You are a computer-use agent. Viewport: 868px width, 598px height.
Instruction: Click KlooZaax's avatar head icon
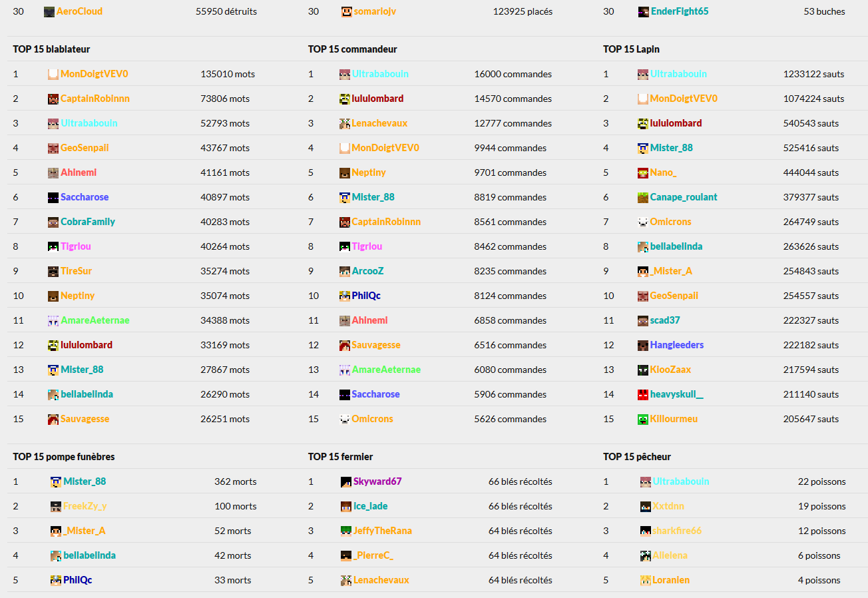tap(643, 370)
